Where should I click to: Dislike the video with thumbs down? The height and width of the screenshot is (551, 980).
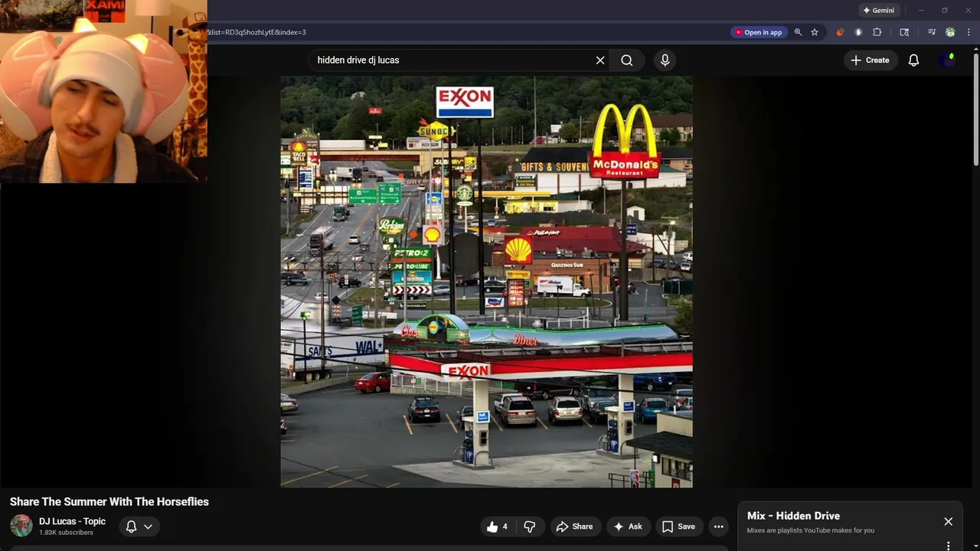click(x=529, y=527)
